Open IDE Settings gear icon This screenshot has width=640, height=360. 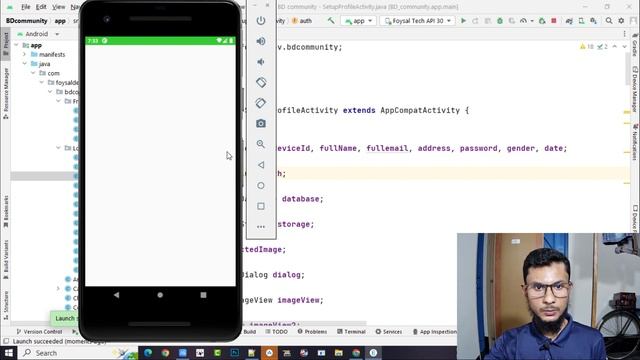(x=621, y=20)
